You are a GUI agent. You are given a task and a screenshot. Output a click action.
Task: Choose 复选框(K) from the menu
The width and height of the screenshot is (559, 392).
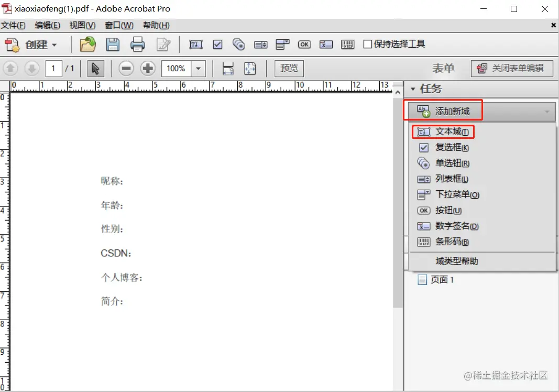tap(483, 147)
